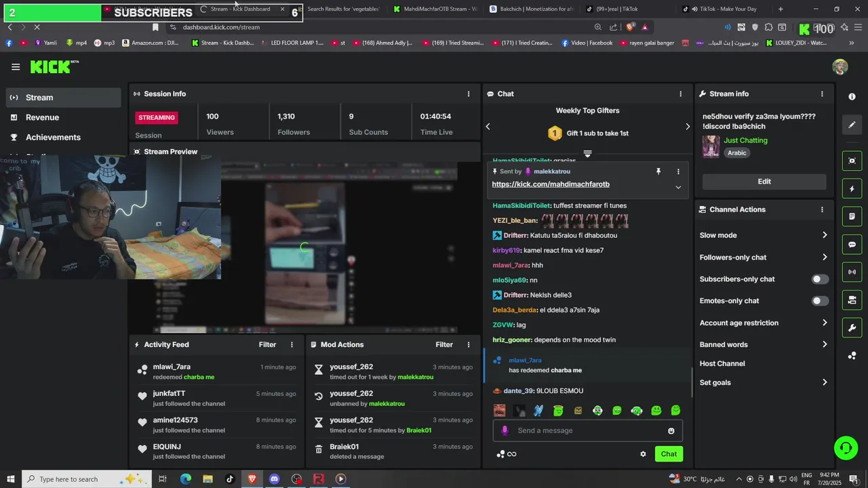Open TikTok from Windows taskbar
Viewport: 868px width, 488px height.
pos(230,479)
